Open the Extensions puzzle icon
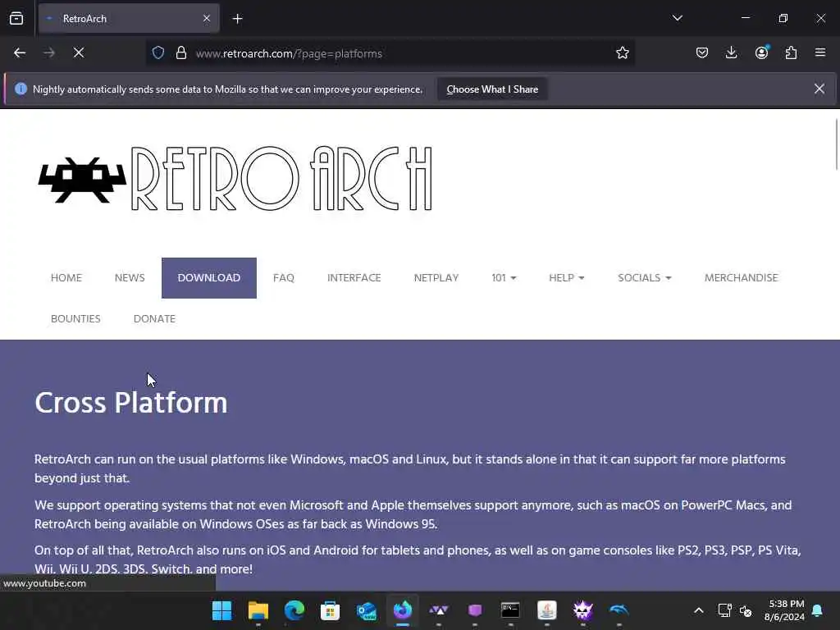840x630 pixels. coord(791,52)
